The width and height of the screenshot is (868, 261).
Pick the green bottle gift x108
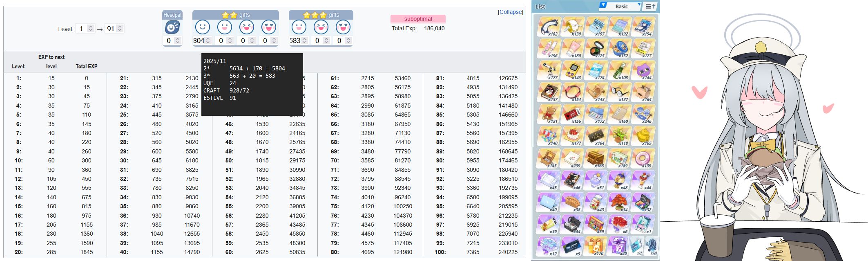pos(619,70)
